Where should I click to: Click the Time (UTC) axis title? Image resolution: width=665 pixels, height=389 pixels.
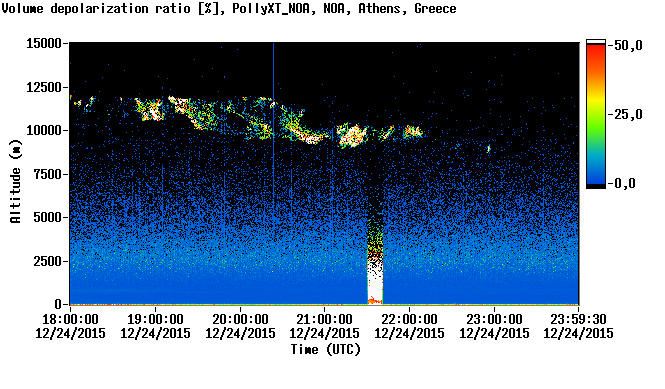coord(325,350)
